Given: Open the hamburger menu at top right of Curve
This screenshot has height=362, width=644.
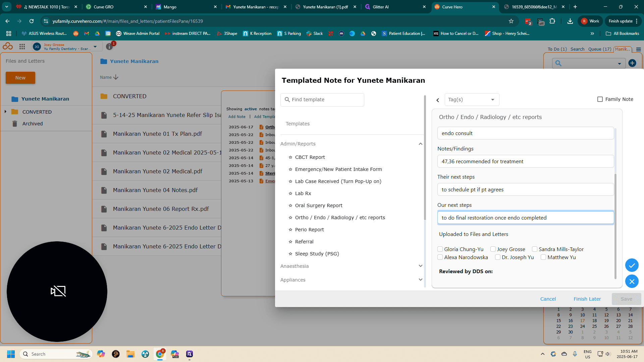Looking at the screenshot, I should pos(639,50).
